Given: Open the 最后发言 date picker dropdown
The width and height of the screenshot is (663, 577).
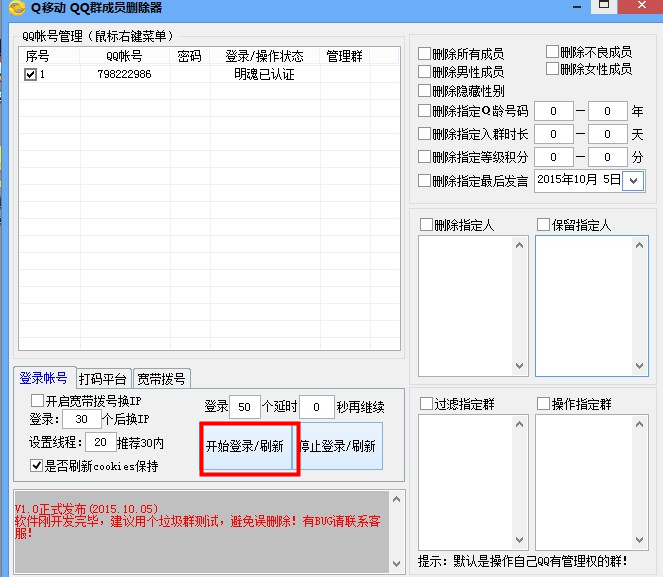Looking at the screenshot, I should 633,181.
